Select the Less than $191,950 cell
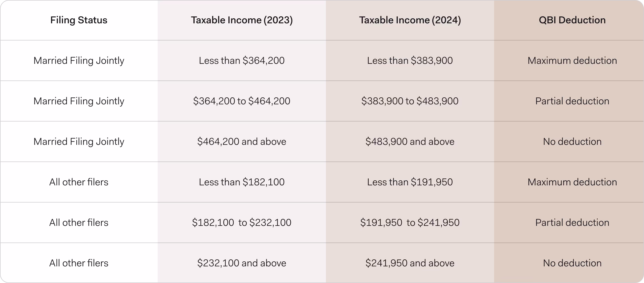The height and width of the screenshot is (283, 644). point(410,182)
